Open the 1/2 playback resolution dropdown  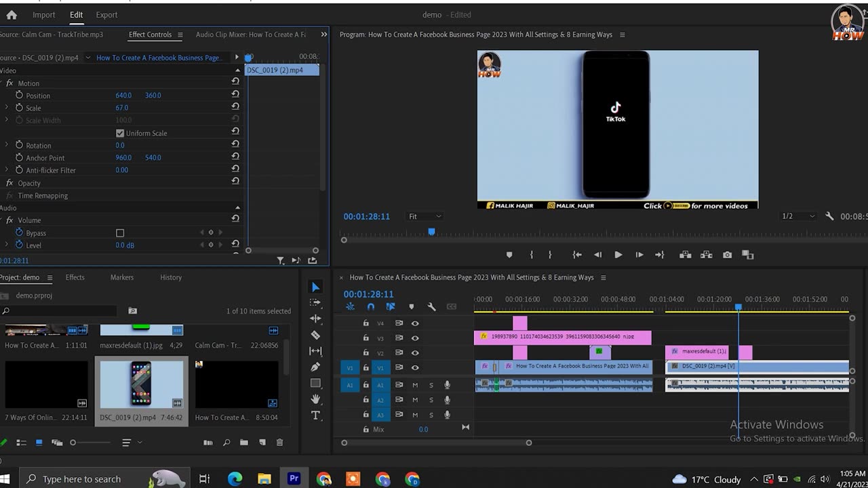(x=798, y=216)
